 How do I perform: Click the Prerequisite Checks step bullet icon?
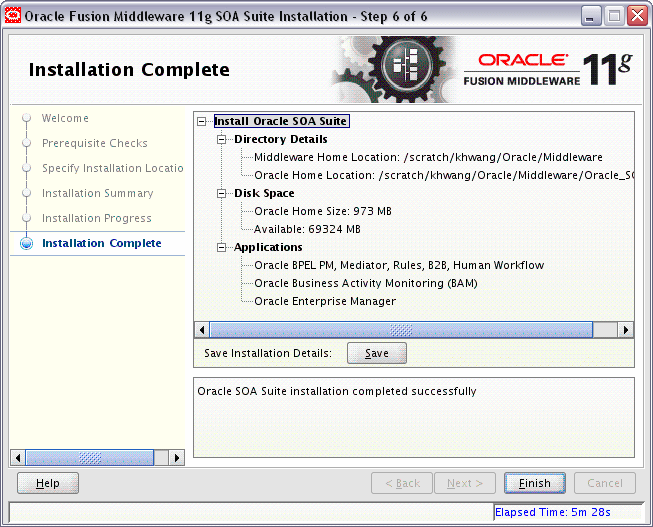coord(26,143)
